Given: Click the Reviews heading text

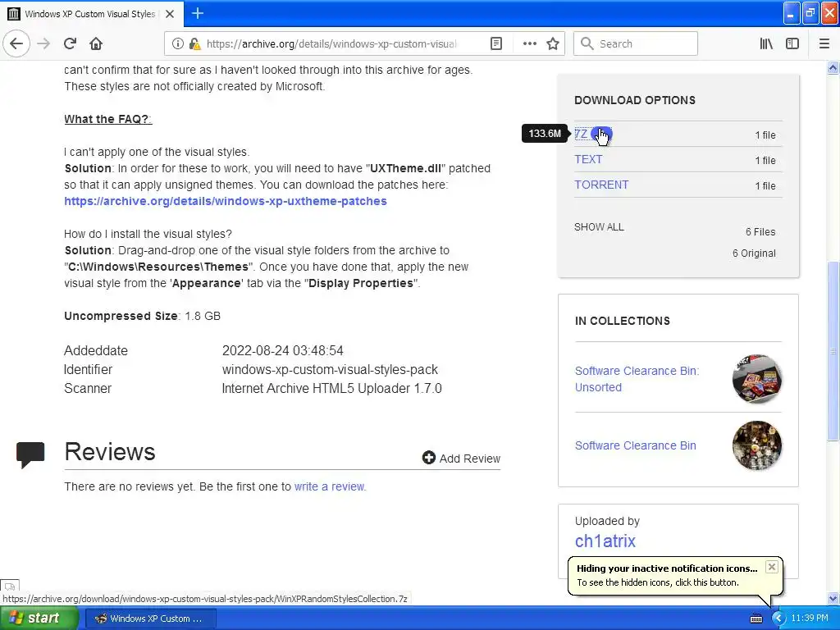Looking at the screenshot, I should (x=110, y=452).
